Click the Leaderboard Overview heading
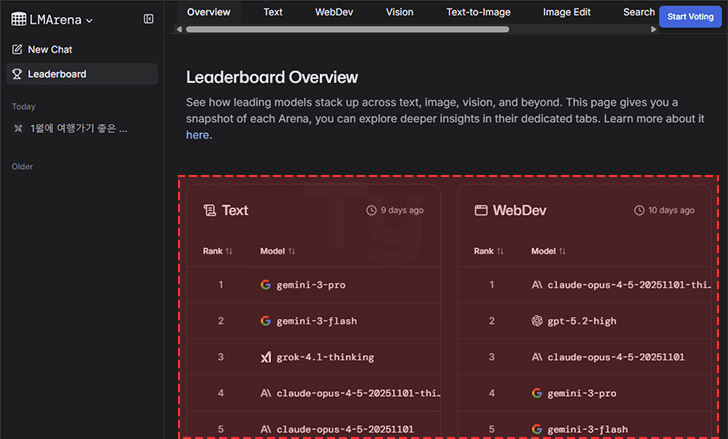 click(272, 77)
